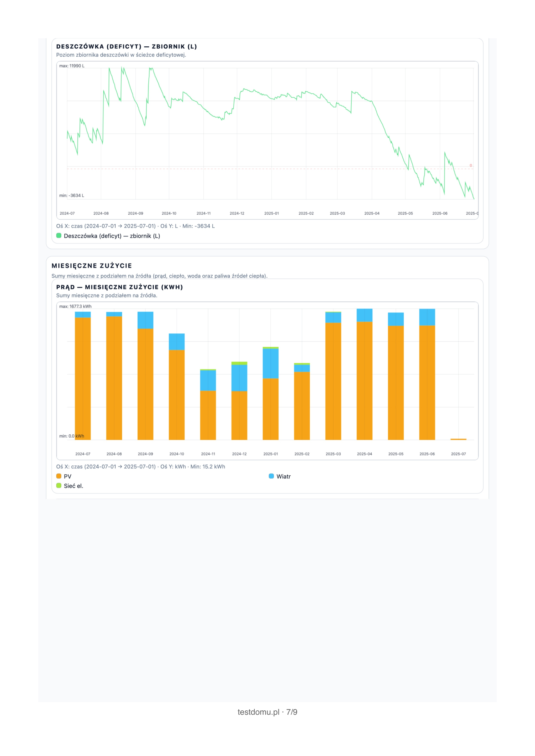Screen dimensions: 535x756
Task: Click the MIESIĘCZNE ZUŻYCIE section heading
Action: 92,266
